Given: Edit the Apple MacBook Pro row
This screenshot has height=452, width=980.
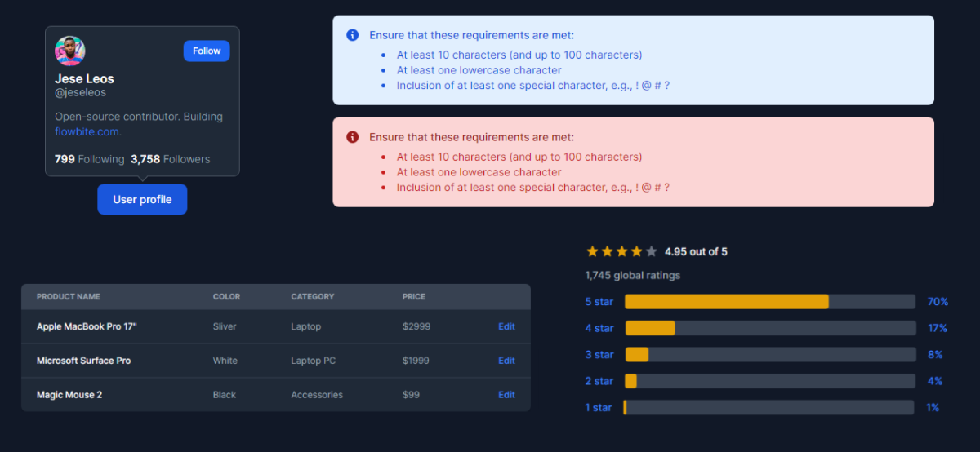Looking at the screenshot, I should [506, 326].
